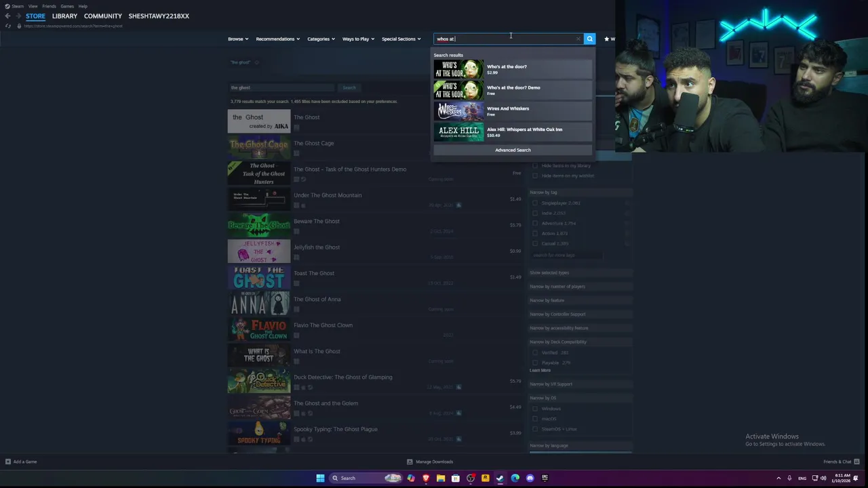Screen dimensions: 868x488
Task: Click the Add a Game plus icon
Action: (x=8, y=462)
